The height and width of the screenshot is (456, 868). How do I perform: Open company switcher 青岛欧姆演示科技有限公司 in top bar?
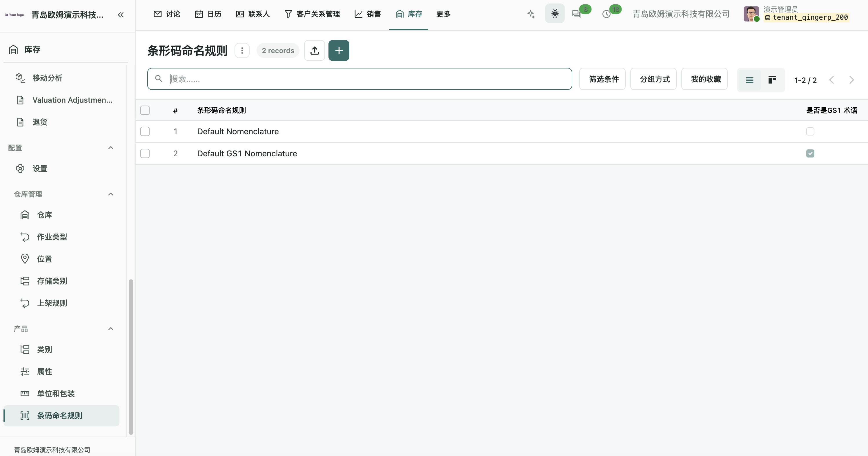tap(681, 14)
